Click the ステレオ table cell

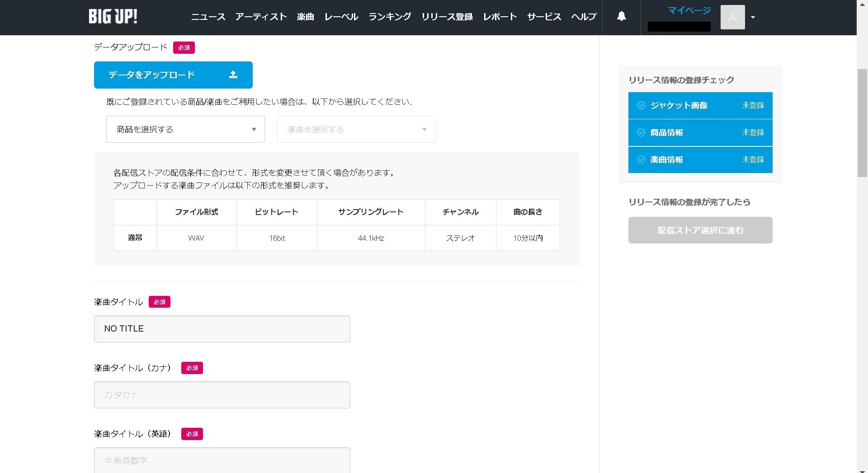point(460,238)
